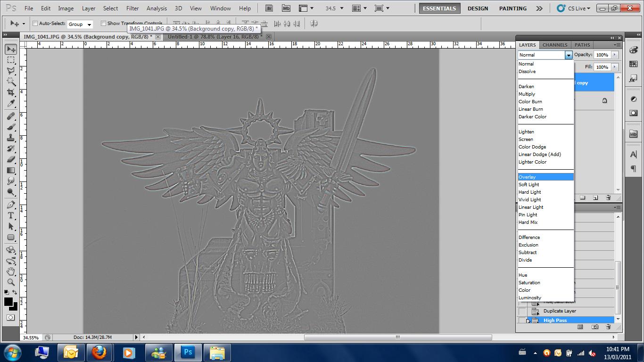Select the Clone Stamp tool
Image resolution: width=644 pixels, height=362 pixels.
[x=11, y=138]
